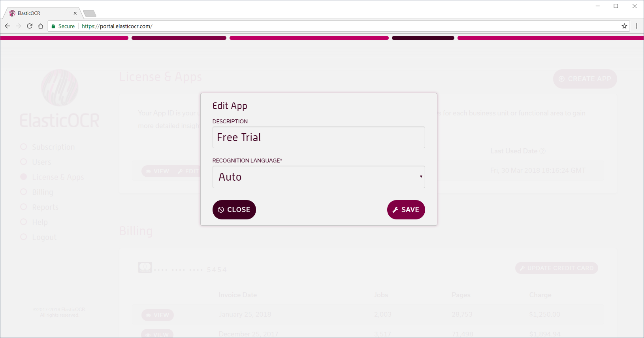This screenshot has width=644, height=338.
Task: Maximize the browser window
Action: [616, 6]
